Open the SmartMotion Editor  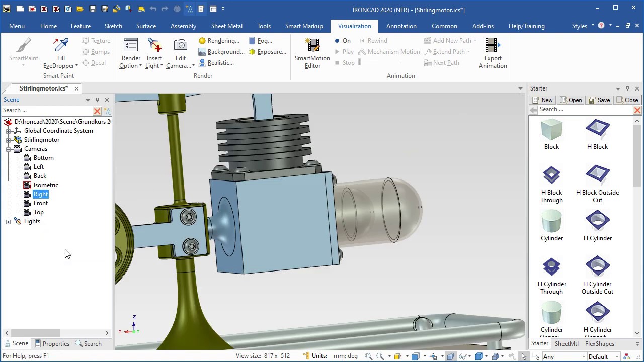pyautogui.click(x=312, y=53)
